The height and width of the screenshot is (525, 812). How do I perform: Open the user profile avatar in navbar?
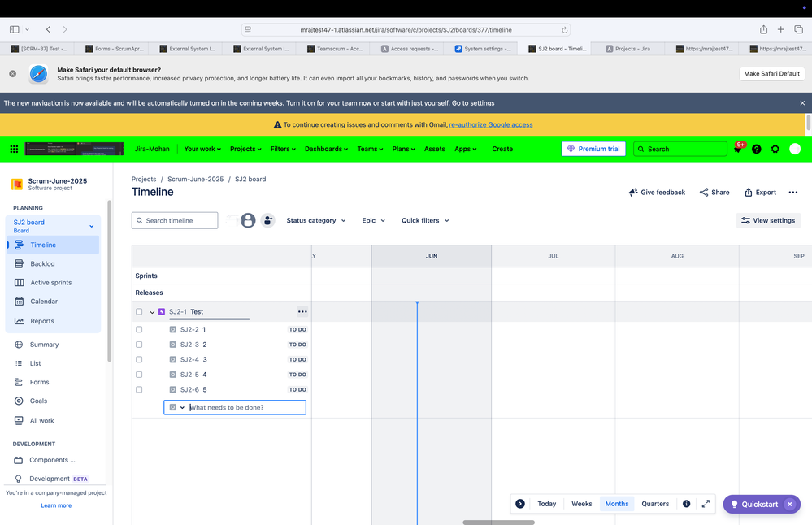click(x=795, y=149)
